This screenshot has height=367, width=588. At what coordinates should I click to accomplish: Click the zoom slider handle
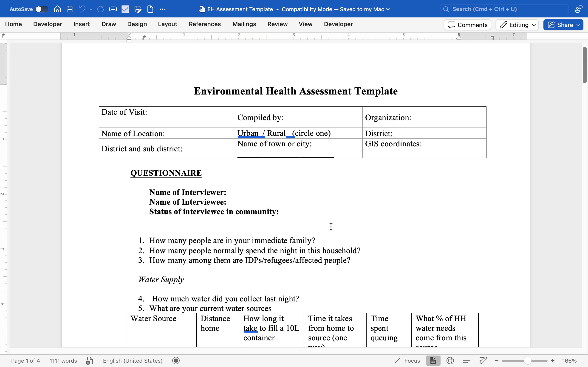[x=527, y=361]
